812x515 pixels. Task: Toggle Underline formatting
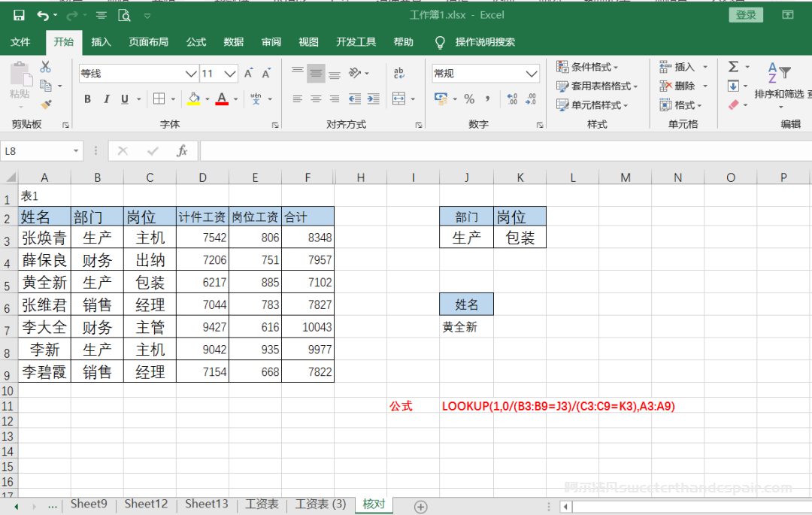click(x=125, y=98)
